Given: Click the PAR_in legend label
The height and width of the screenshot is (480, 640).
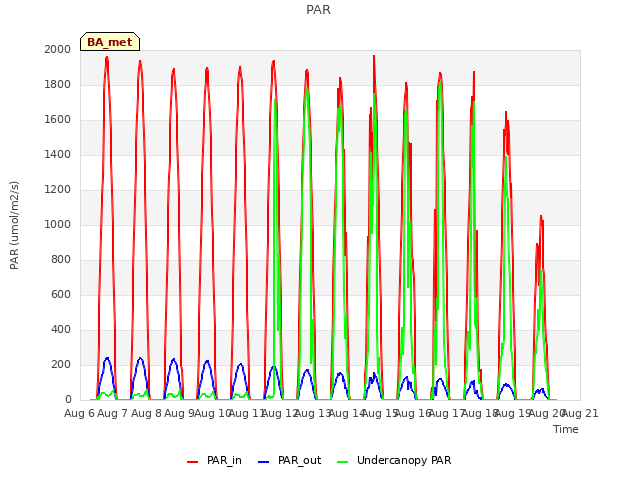Looking at the screenshot, I should pos(224,460).
